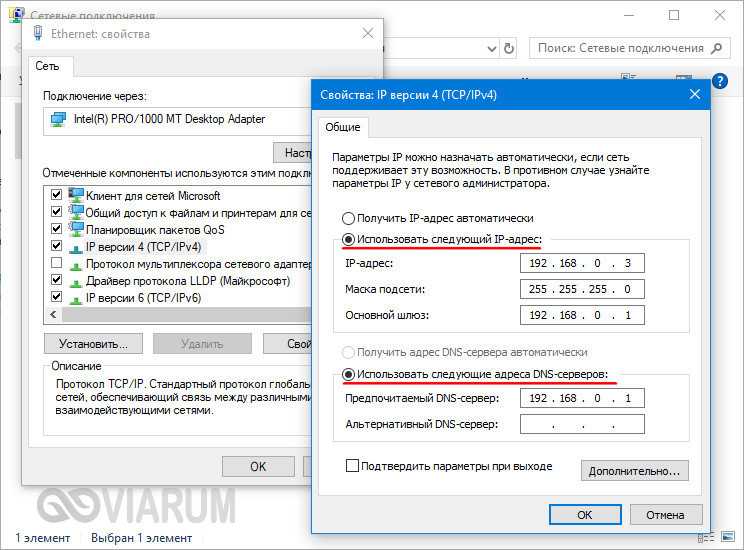Click the Intel(R) PRO/1000 MT Desktop Adapter text

pos(169,119)
